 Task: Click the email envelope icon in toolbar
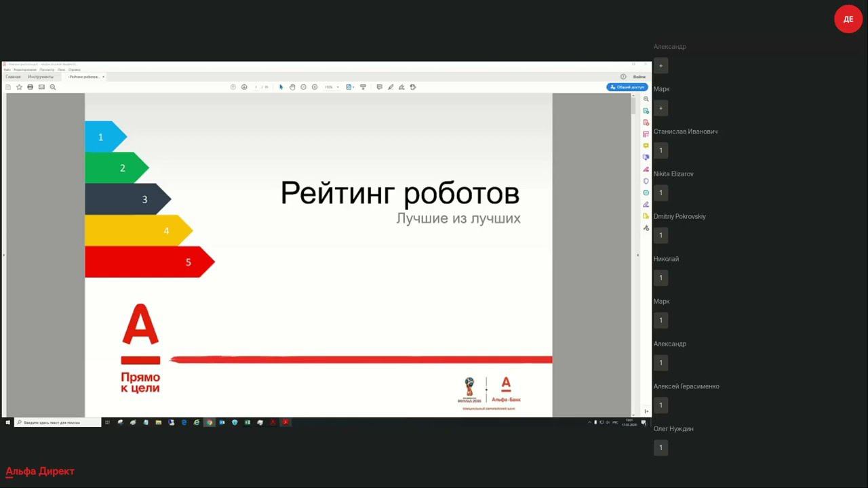(41, 87)
